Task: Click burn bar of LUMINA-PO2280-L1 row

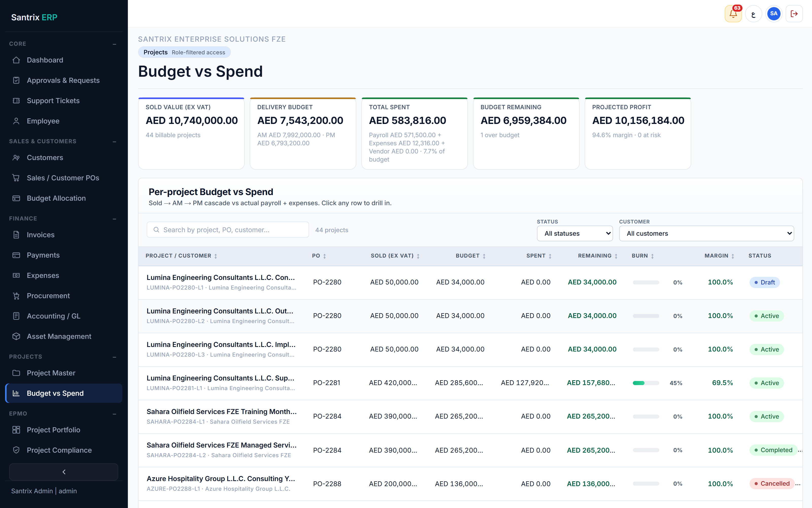Action: tap(646, 282)
